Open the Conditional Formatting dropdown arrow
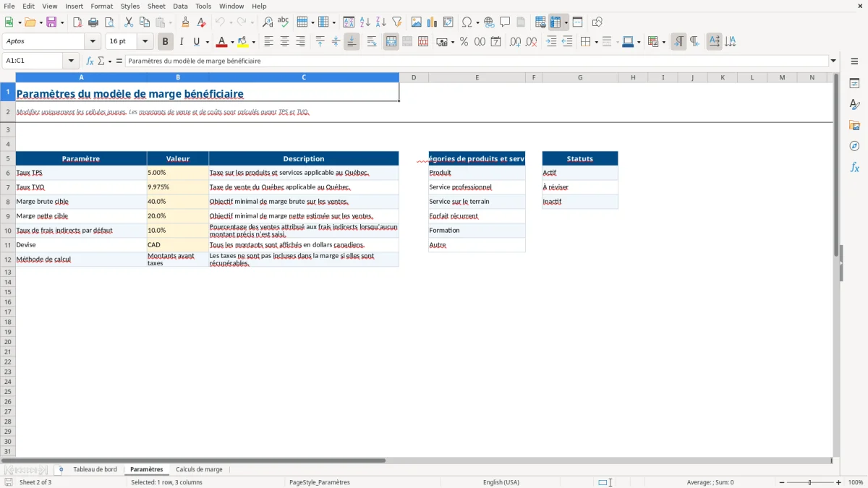The width and height of the screenshot is (868, 488). [664, 42]
